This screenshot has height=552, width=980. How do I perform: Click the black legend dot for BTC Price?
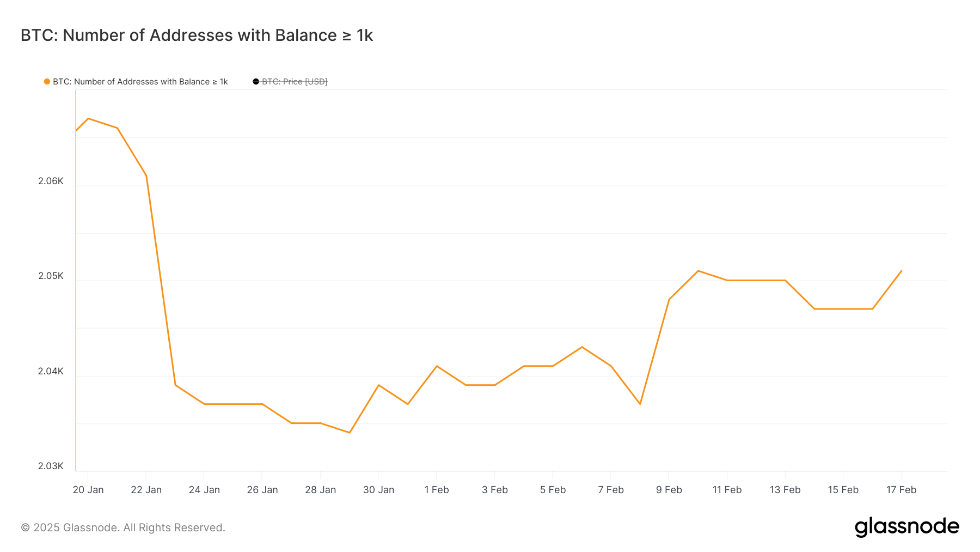click(256, 82)
